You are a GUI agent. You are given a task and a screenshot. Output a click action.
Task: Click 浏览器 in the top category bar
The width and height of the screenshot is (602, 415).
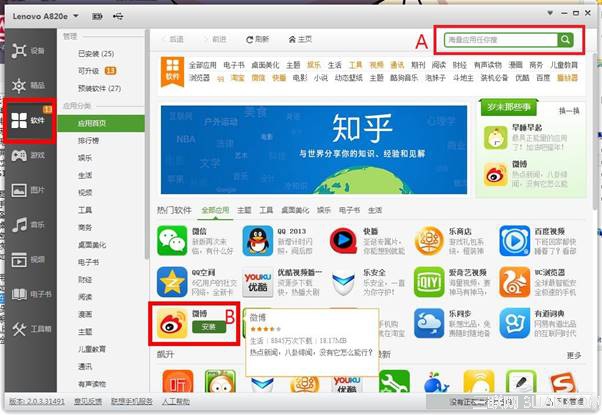199,78
